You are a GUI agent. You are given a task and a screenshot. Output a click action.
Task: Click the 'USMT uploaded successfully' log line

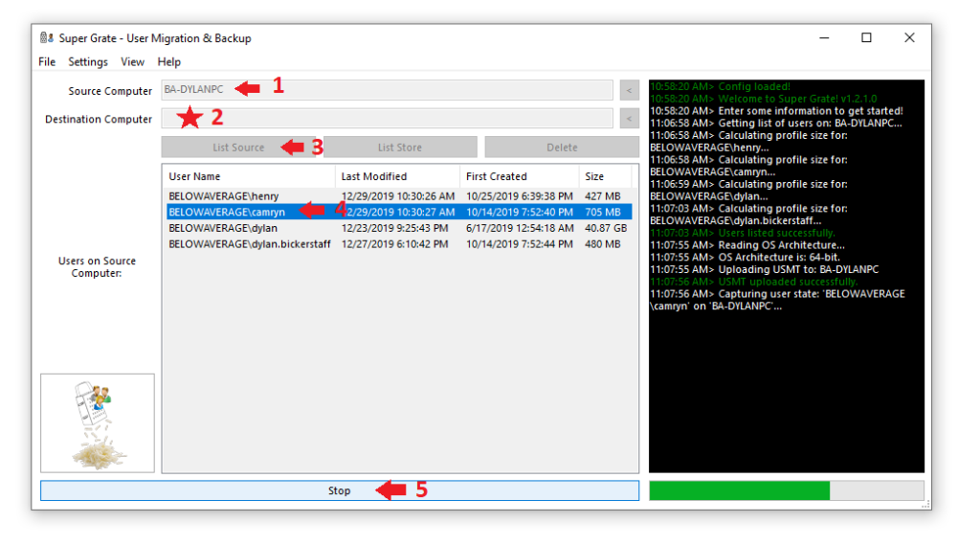(x=754, y=282)
